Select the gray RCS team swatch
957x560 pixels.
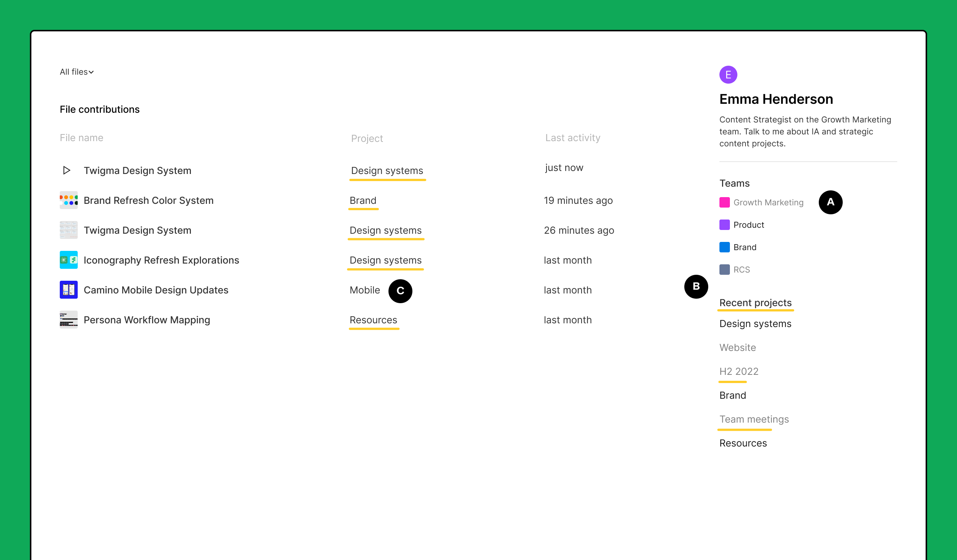[725, 270]
